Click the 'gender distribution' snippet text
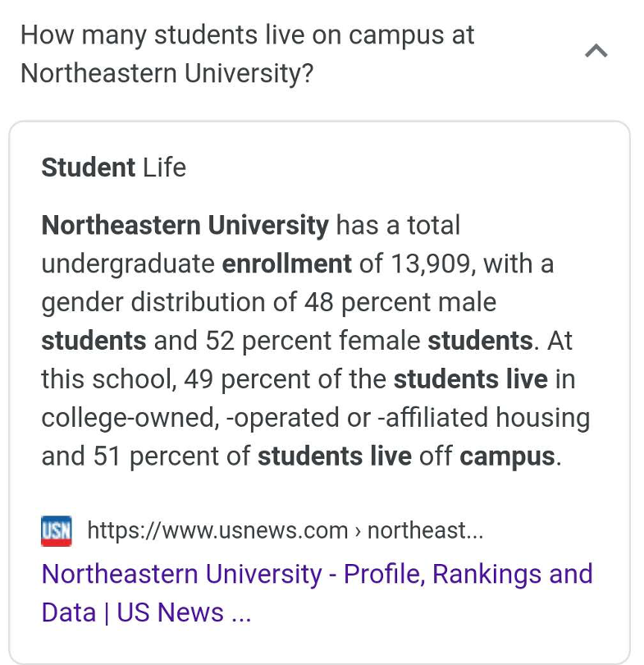The image size is (644, 665). coord(153,304)
